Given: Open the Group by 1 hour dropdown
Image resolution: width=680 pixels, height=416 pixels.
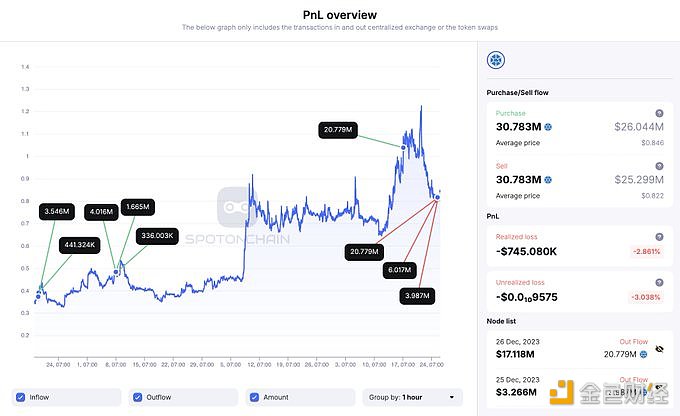Looking at the screenshot, I should click(412, 397).
